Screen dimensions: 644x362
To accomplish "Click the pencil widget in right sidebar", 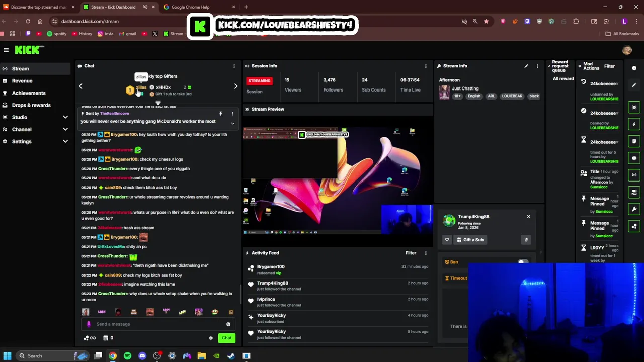I will [x=634, y=85].
